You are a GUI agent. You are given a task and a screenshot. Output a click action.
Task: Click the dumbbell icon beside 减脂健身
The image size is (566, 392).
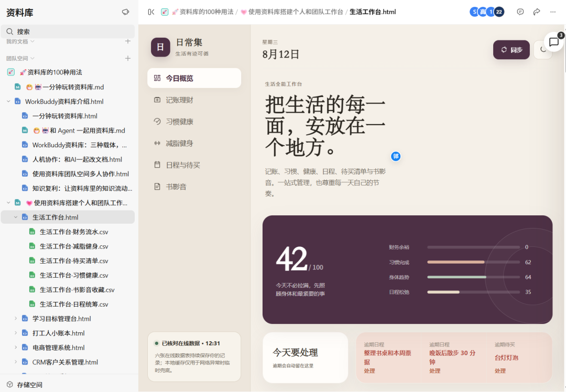(157, 143)
